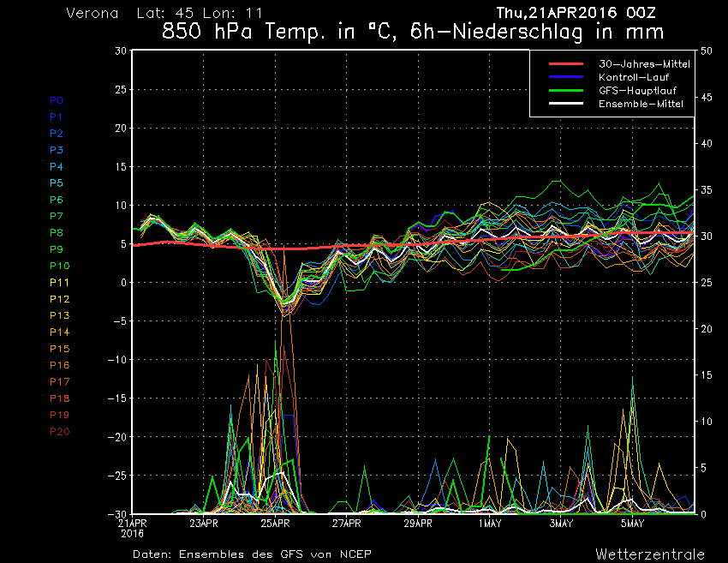Click the −15 value on left axis

pyautogui.click(x=117, y=398)
